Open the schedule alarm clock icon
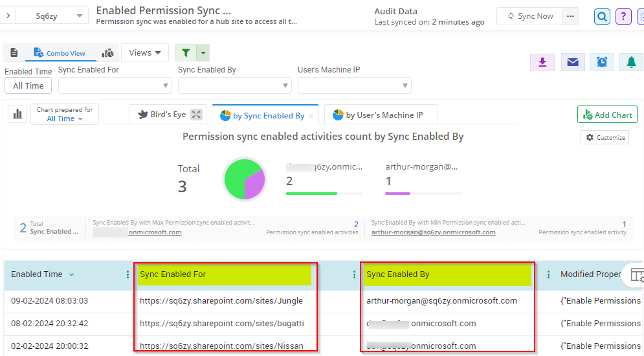The width and height of the screenshot is (644, 356). pos(602,62)
